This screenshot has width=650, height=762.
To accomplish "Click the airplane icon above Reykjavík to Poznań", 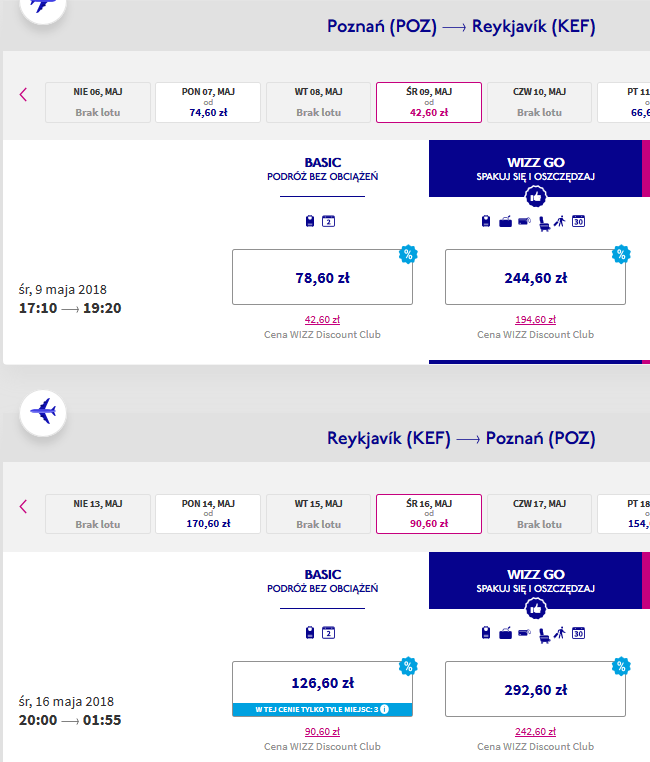I will pyautogui.click(x=43, y=413).
